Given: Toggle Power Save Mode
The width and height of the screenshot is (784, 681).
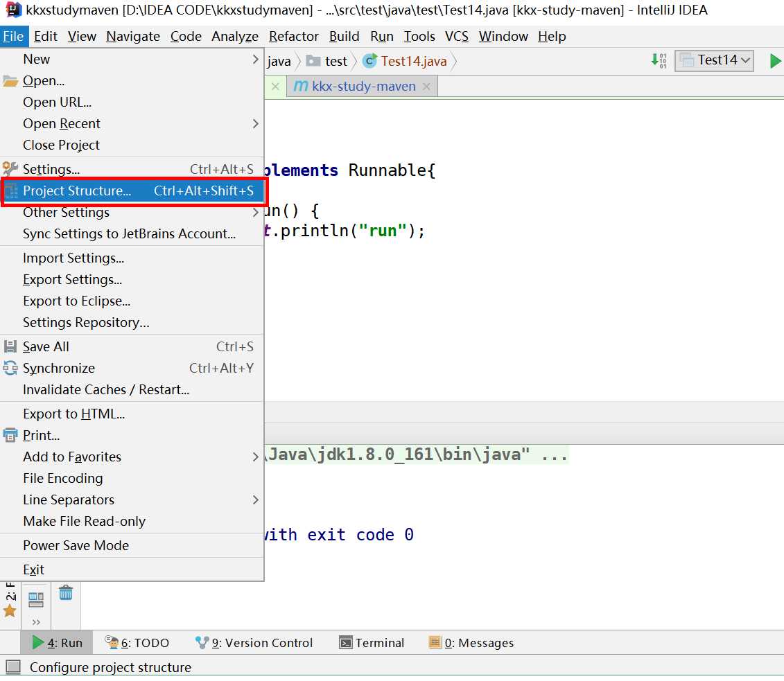Looking at the screenshot, I should tap(132, 545).
